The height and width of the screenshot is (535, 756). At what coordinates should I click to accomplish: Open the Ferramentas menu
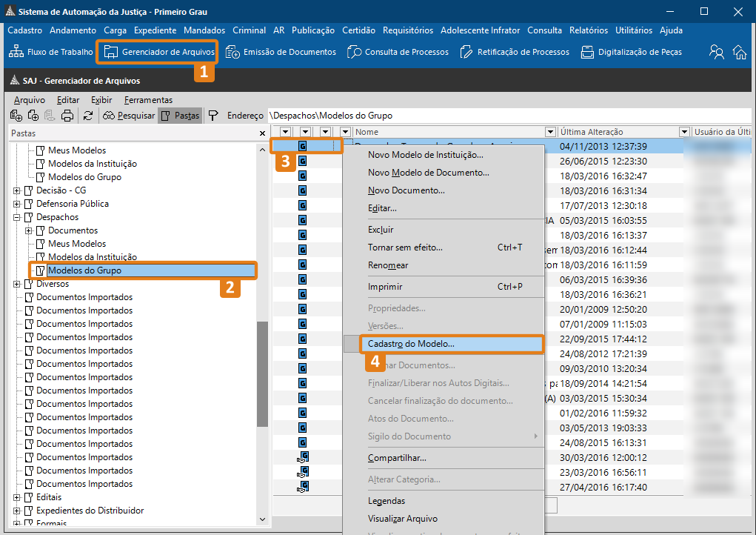coord(148,100)
